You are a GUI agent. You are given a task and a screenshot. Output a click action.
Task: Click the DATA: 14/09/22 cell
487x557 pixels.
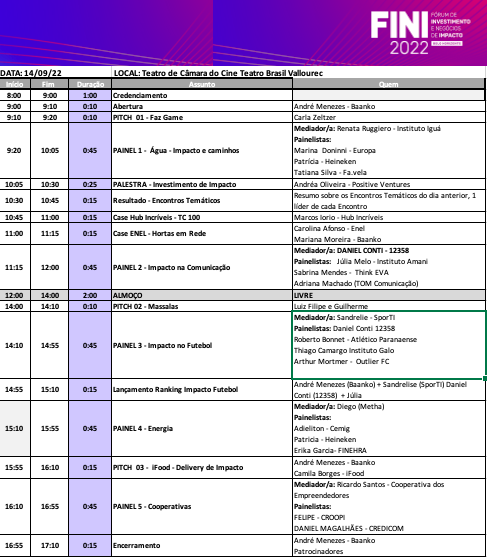[55, 73]
